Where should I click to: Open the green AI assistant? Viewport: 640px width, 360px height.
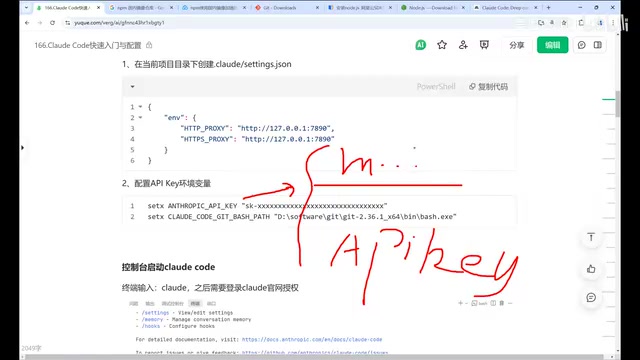(420, 45)
